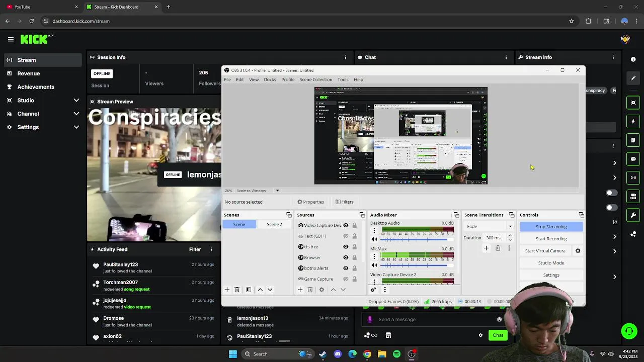Mute Desktop Audio speaker icon

pos(374,239)
